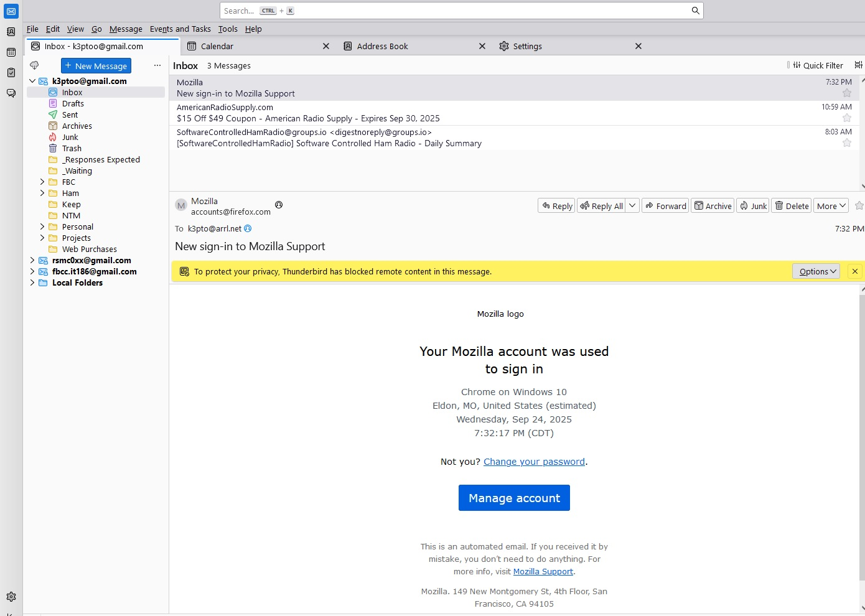Expand the Personal folder
The height and width of the screenshot is (616, 865).
[x=42, y=227]
